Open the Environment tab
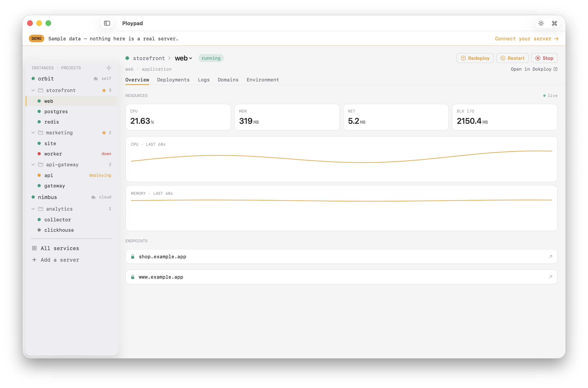This screenshot has height=388, width=588. [263, 80]
